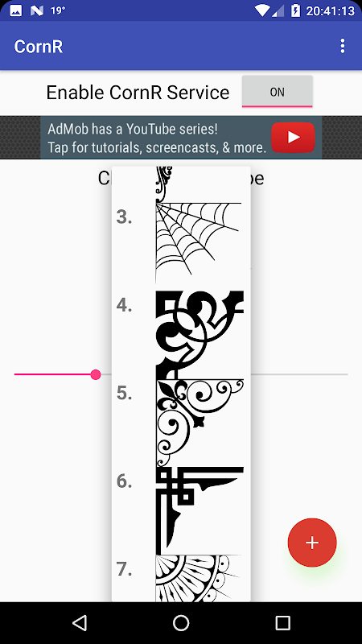Select the spider web corner design
Viewport: 362px width, 644px height.
(200, 244)
